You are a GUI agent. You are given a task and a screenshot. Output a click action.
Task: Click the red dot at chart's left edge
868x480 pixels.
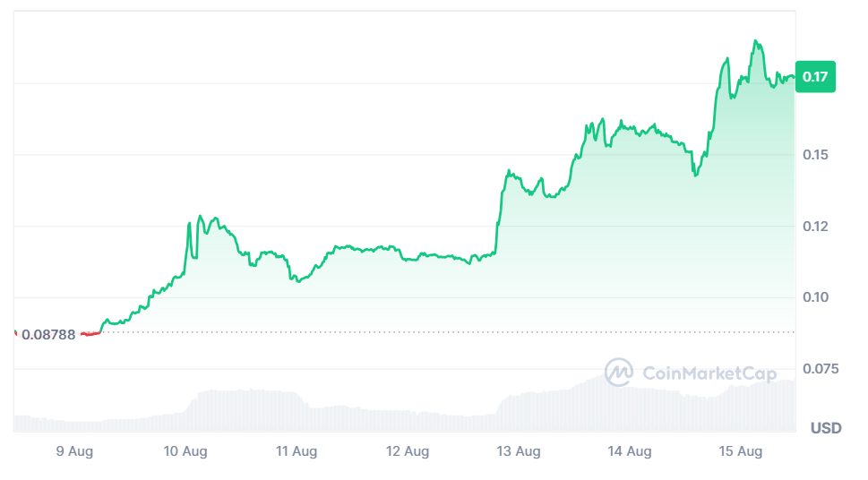click(x=14, y=334)
